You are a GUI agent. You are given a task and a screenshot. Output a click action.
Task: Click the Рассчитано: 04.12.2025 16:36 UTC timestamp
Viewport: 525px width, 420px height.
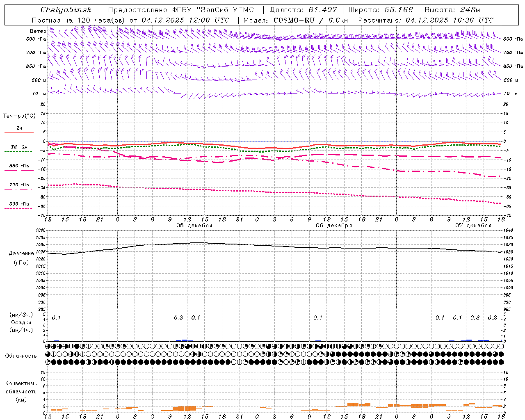point(426,20)
